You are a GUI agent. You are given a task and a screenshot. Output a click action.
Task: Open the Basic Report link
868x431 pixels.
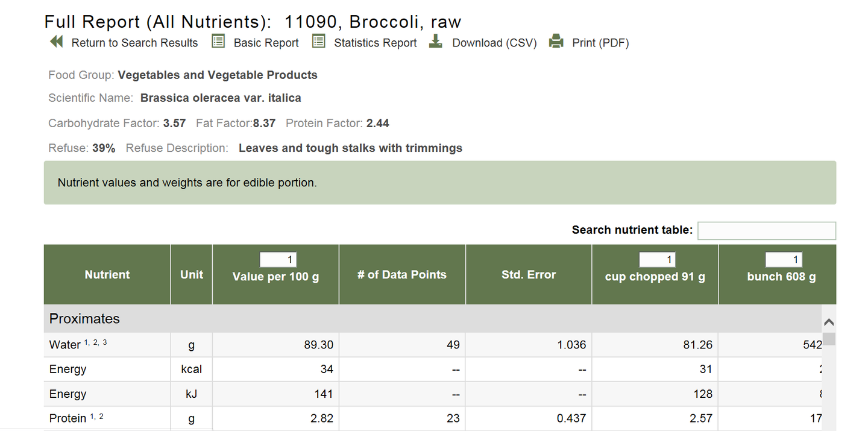point(266,43)
